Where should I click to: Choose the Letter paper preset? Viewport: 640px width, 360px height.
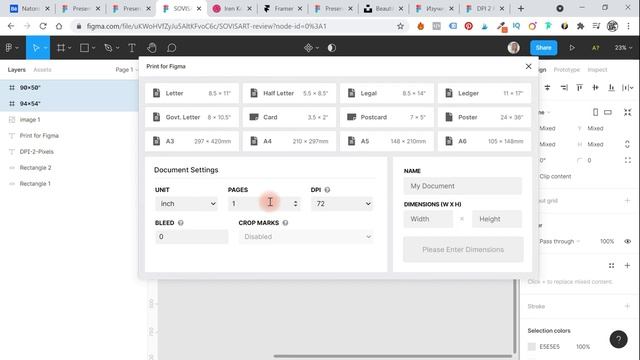(192, 93)
